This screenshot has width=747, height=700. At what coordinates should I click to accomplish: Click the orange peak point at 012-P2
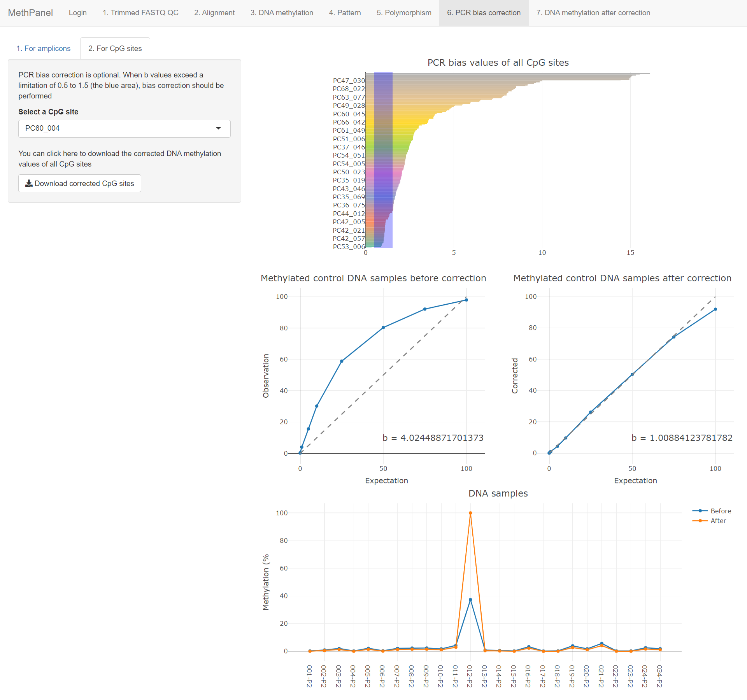[470, 513]
